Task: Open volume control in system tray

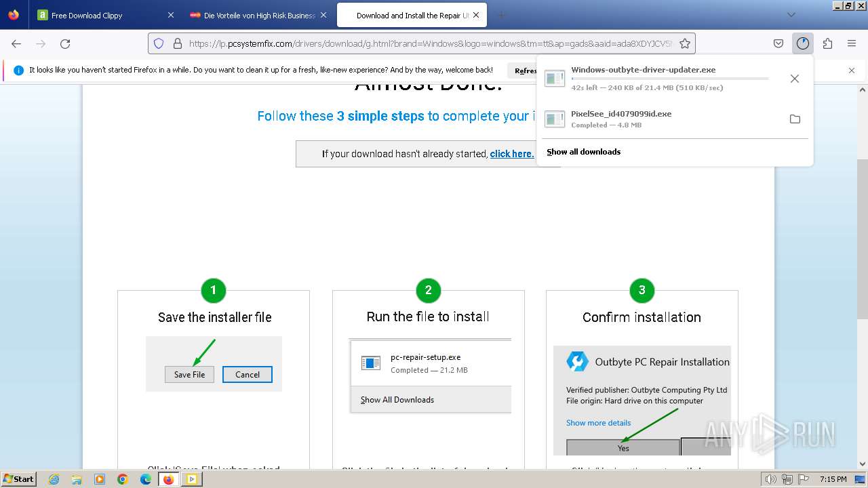Action: pos(771,479)
